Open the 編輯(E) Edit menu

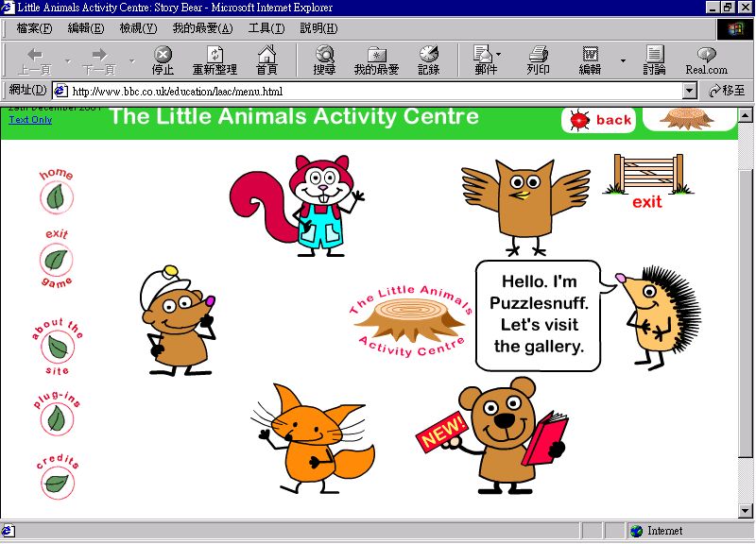pyautogui.click(x=86, y=28)
